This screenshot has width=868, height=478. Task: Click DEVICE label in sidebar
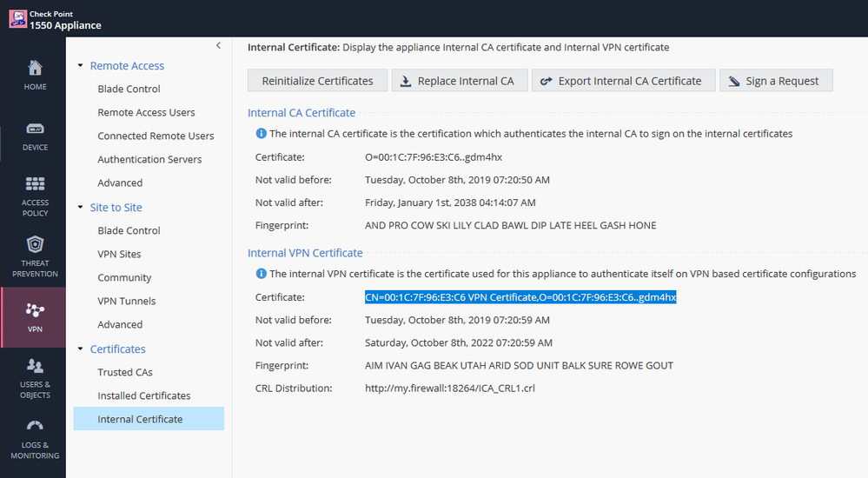35,148
